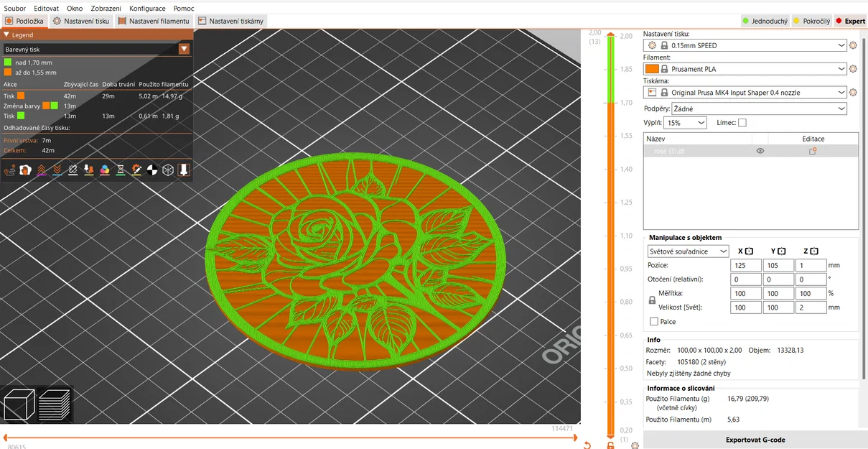Screen dimensions: 868x449
Task: Toggle custom G-code markers
Action: point(136,170)
